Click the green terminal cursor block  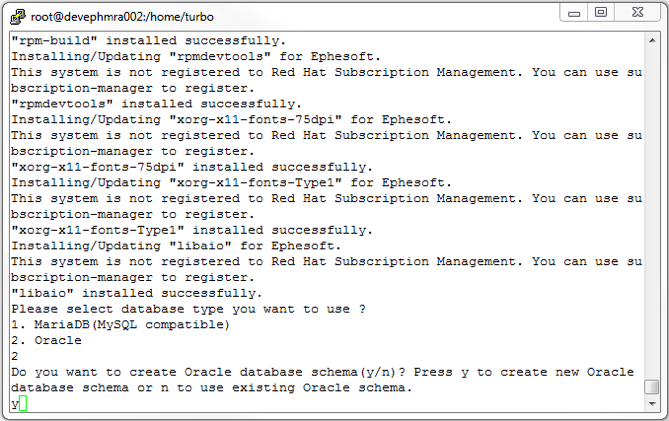click(23, 403)
